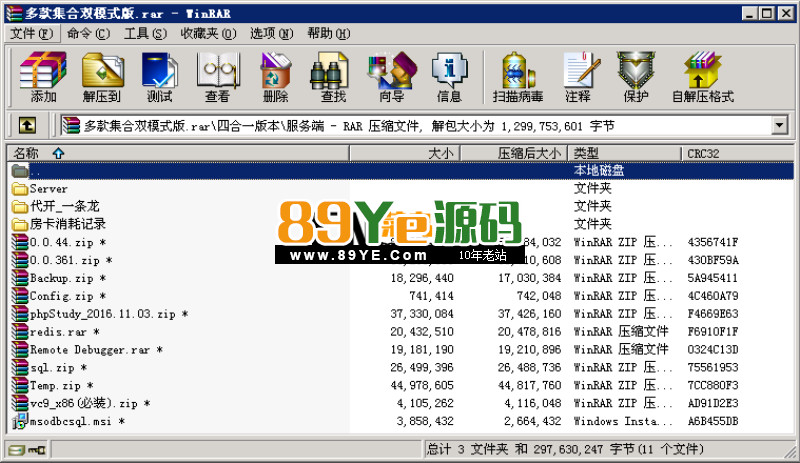This screenshot has height=463, width=800.
Task: Open the 选项(N) menu
Action: click(x=271, y=34)
